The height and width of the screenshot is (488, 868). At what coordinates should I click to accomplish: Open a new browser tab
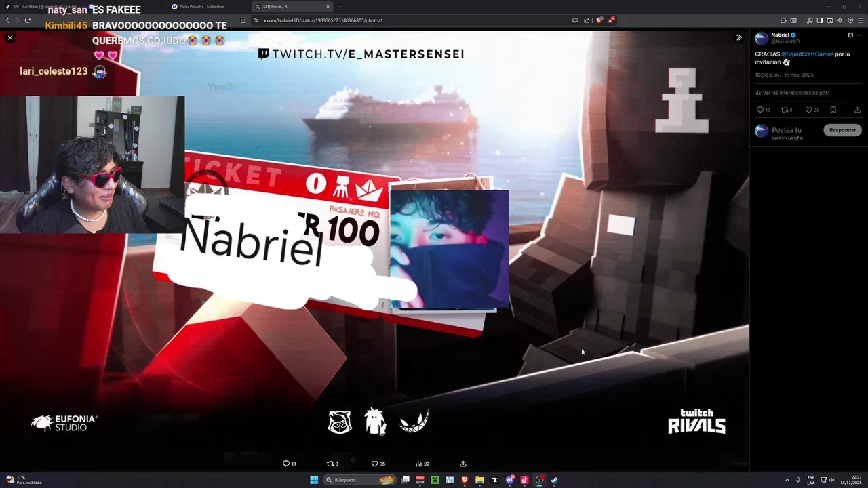pos(340,7)
